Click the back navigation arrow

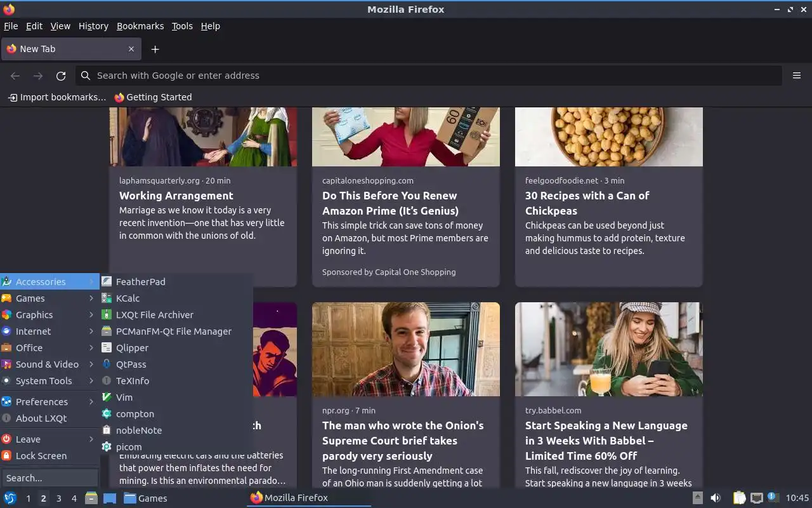point(15,76)
